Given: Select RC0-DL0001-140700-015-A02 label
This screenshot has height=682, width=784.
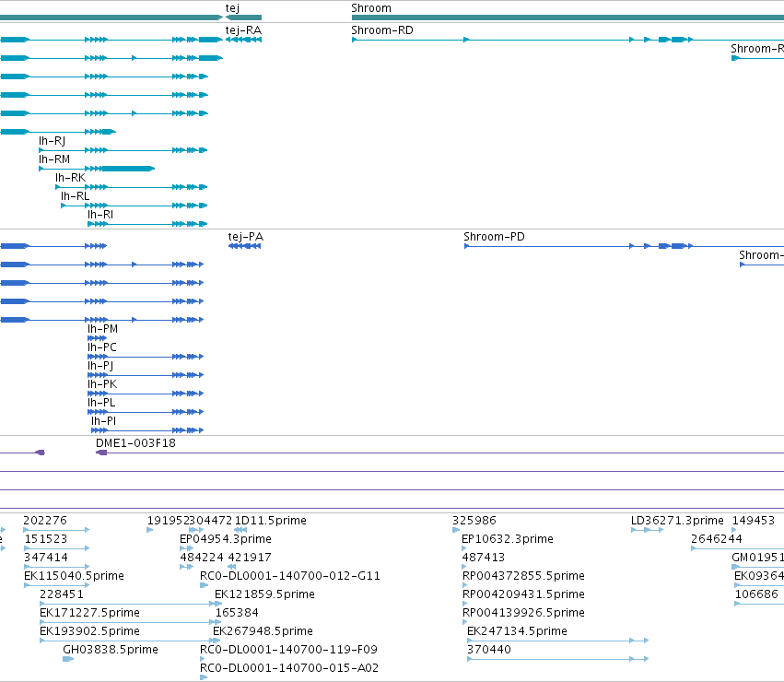Looking at the screenshot, I should click(289, 668).
